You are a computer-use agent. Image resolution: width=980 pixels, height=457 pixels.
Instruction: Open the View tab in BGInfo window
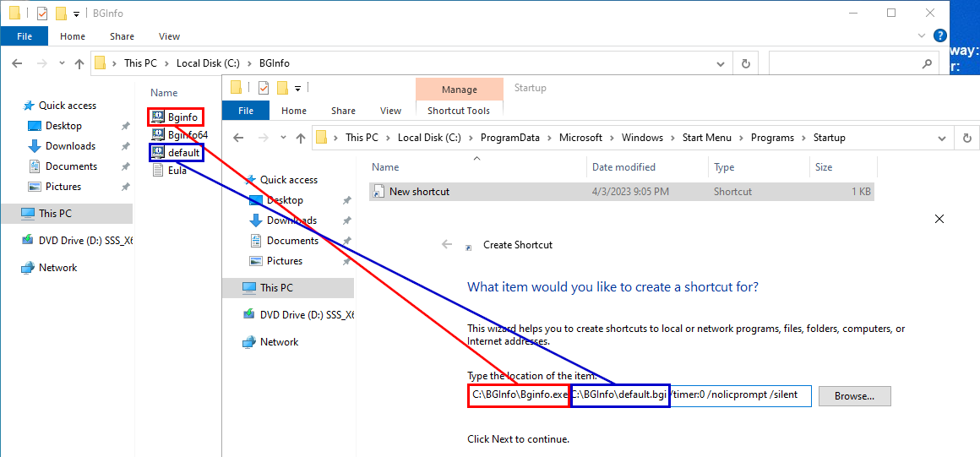[x=169, y=36]
